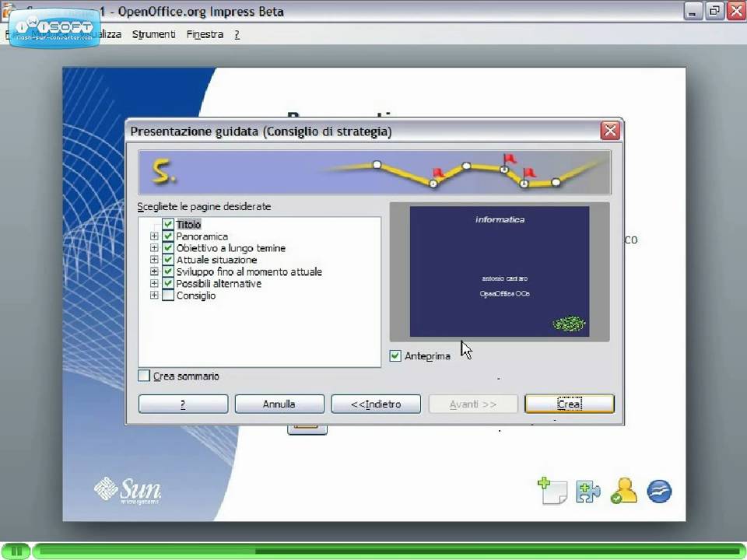
Task: Uncheck the Possibili alternative checkbox
Action: click(168, 283)
